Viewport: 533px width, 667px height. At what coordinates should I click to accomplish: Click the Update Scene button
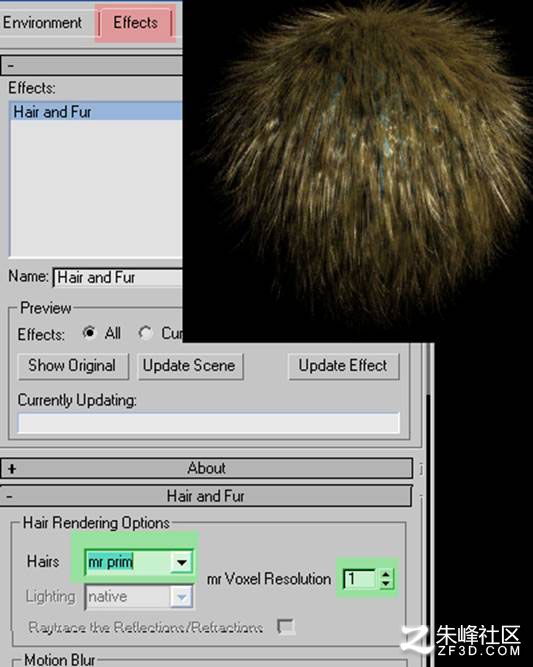tap(190, 366)
